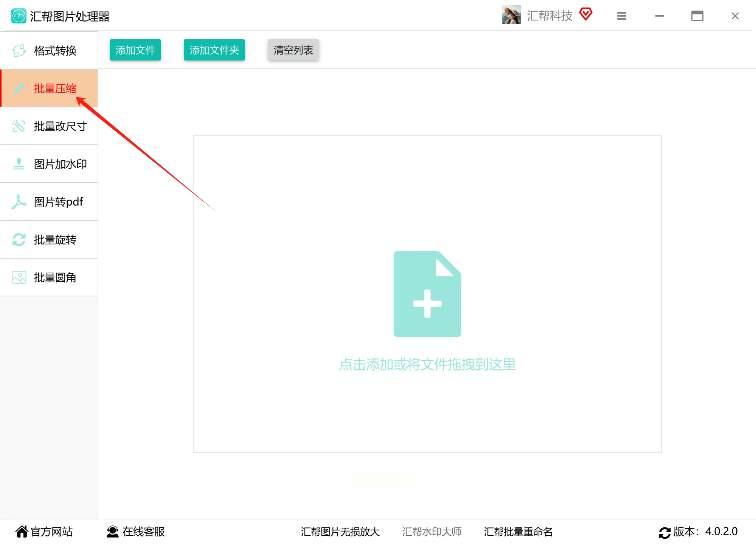
Task: Click the 格式转换 convert icon in sidebar
Action: pyautogui.click(x=19, y=50)
